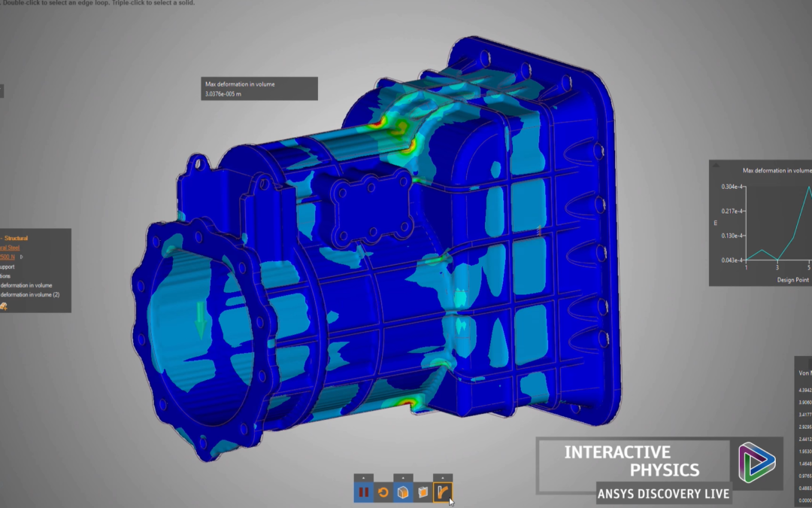This screenshot has width=812, height=508.
Task: Click the Design Point axis label
Action: point(793,280)
